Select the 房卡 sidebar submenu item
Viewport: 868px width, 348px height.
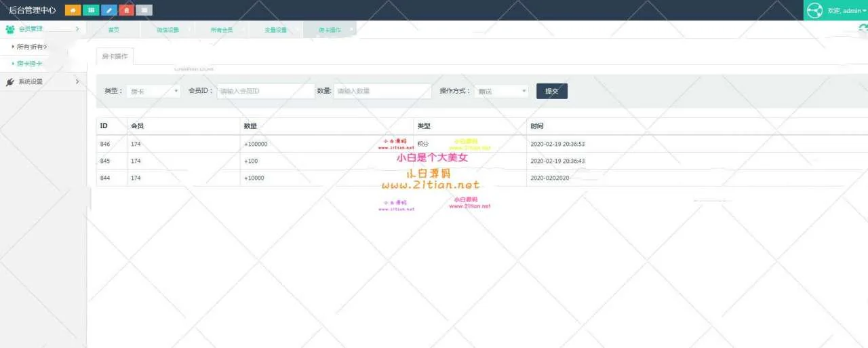[29, 64]
